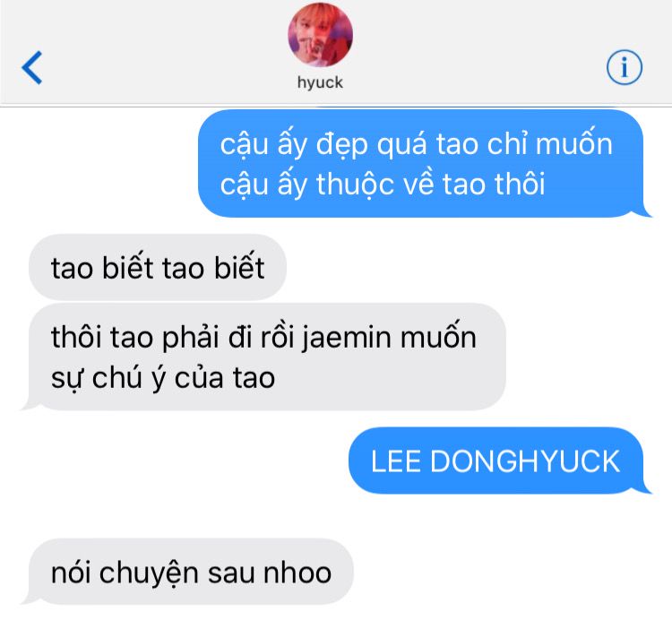The height and width of the screenshot is (620, 672).
Task: Click the word "phải" in gray message
Action: pyautogui.click(x=191, y=338)
